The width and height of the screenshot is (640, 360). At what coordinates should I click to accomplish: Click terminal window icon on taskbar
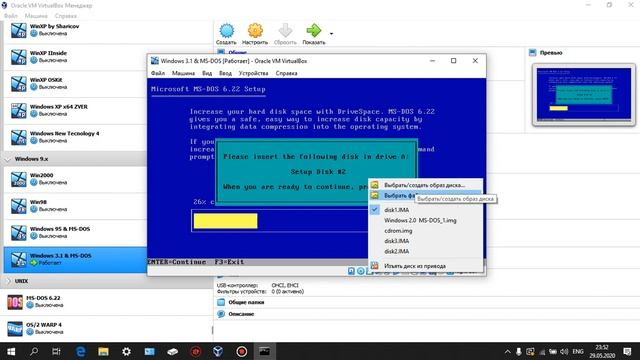tap(264, 351)
